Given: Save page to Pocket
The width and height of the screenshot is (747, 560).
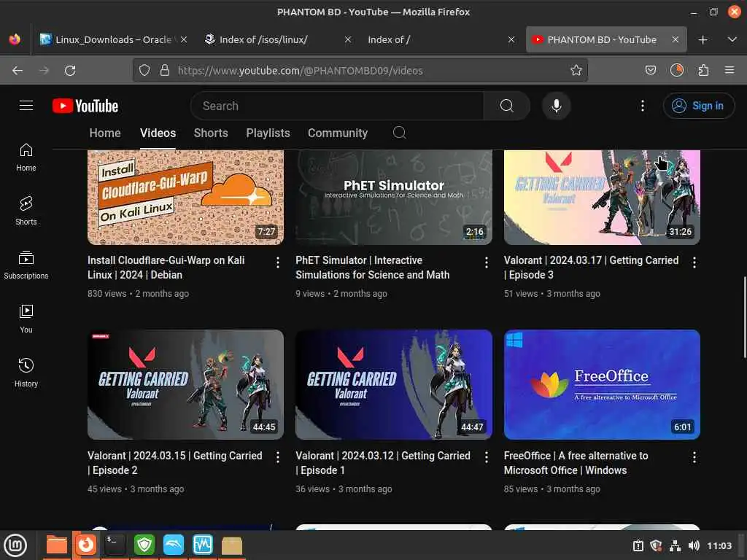Looking at the screenshot, I should pos(650,71).
